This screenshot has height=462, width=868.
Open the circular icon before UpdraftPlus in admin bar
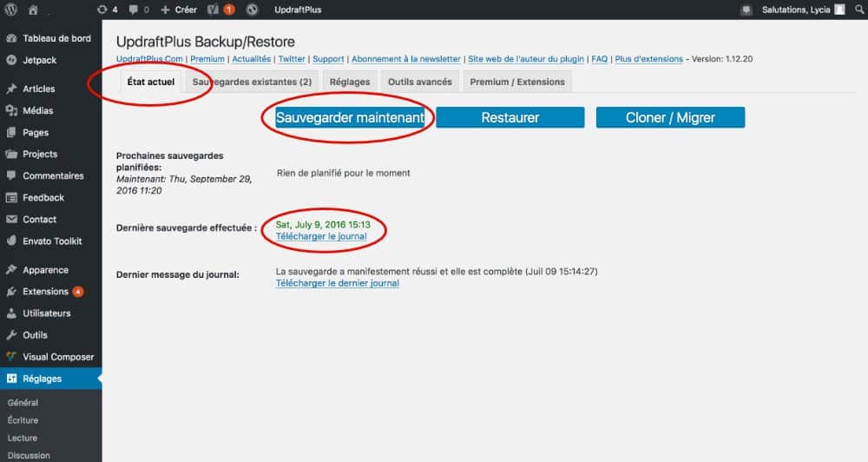(x=252, y=10)
